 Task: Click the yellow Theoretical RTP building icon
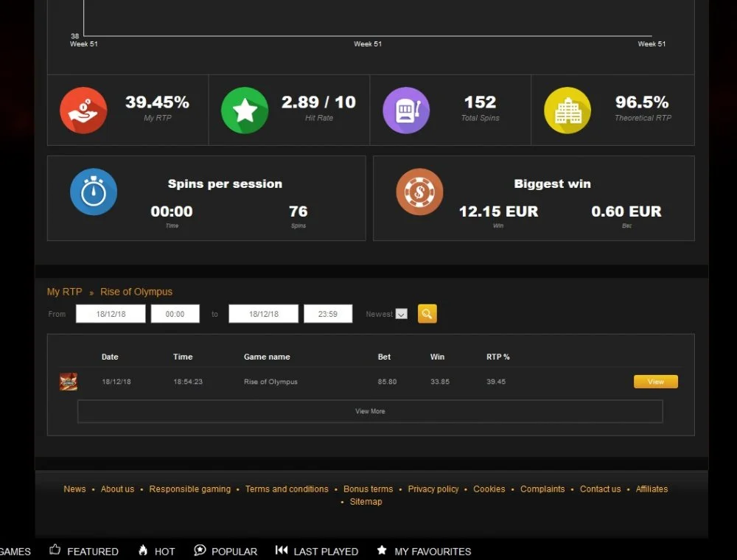[x=567, y=111]
